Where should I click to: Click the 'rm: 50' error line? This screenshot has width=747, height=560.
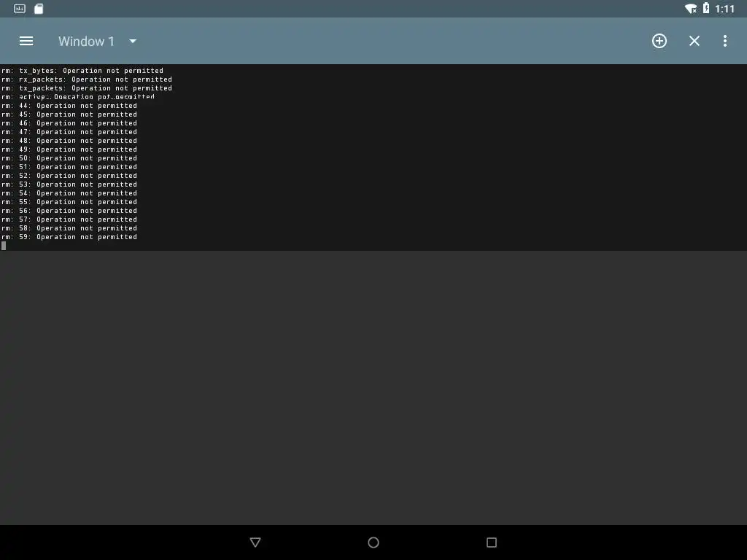69,158
